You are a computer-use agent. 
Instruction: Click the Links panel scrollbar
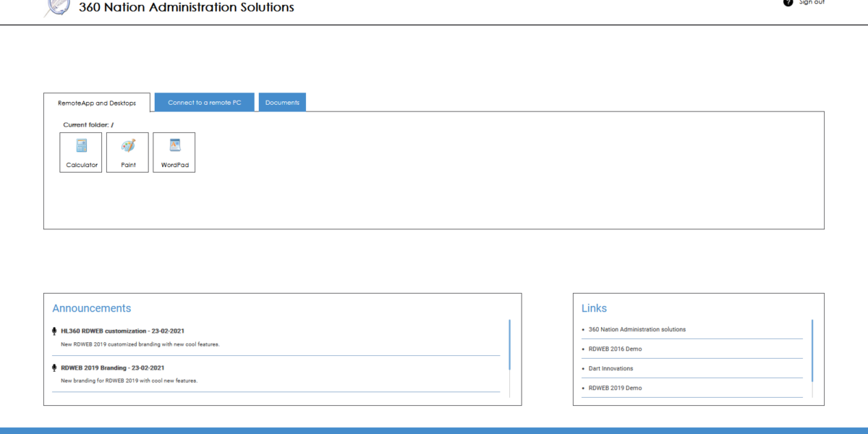pyautogui.click(x=812, y=351)
